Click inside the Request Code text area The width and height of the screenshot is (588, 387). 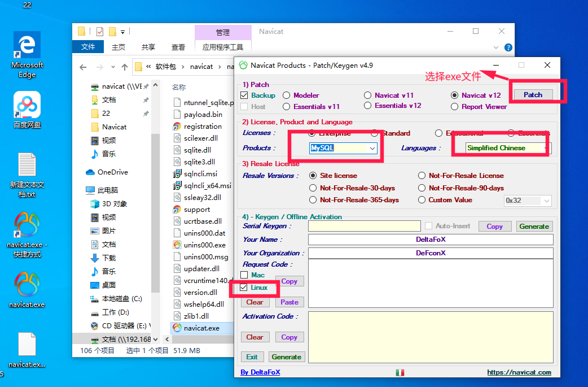pyautogui.click(x=431, y=284)
